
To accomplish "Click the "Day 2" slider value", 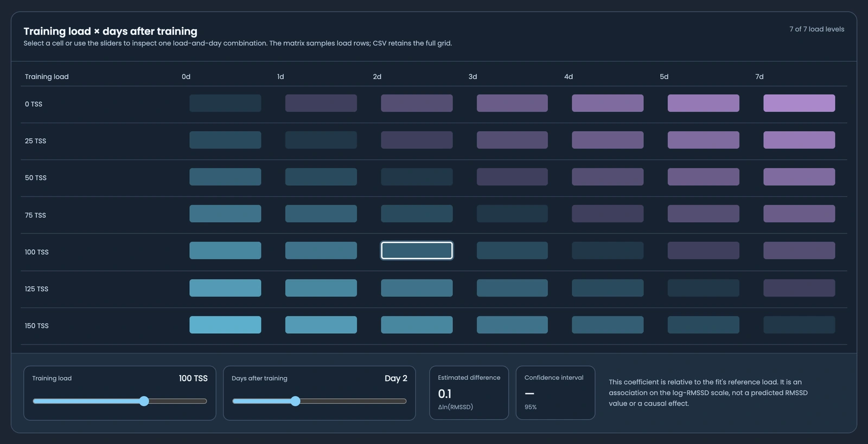I will pos(396,378).
